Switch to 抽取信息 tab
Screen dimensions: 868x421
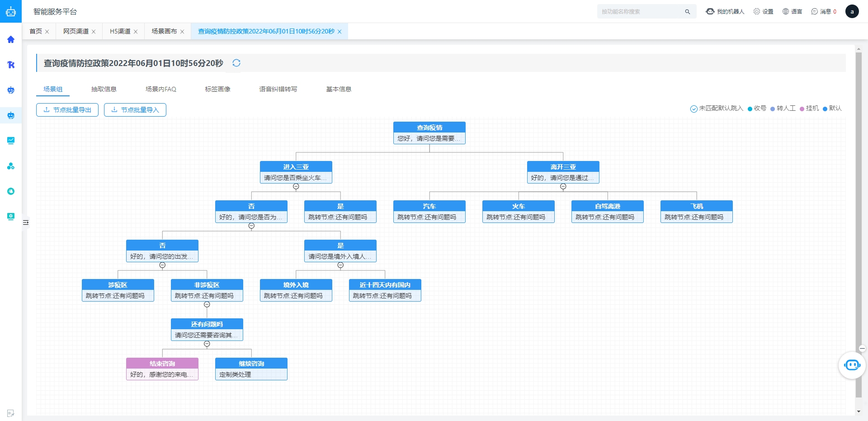click(104, 89)
